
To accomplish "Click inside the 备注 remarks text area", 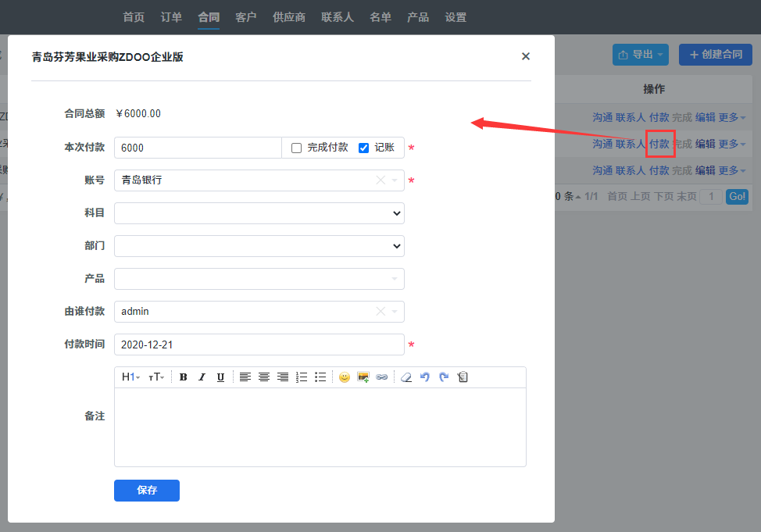I will (x=320, y=427).
